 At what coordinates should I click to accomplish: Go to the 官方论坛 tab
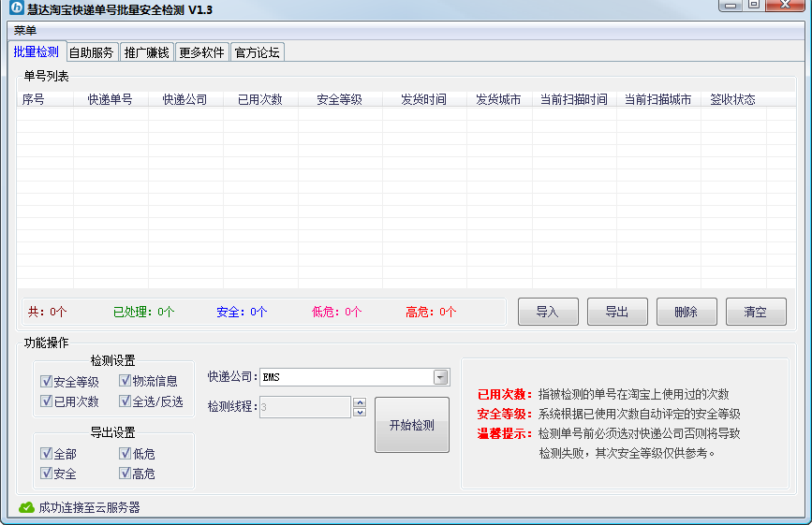(257, 52)
